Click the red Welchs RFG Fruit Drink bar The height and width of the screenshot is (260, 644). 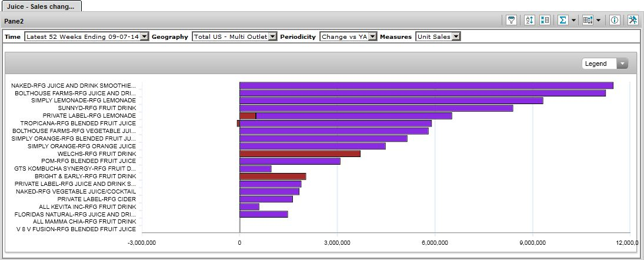299,154
